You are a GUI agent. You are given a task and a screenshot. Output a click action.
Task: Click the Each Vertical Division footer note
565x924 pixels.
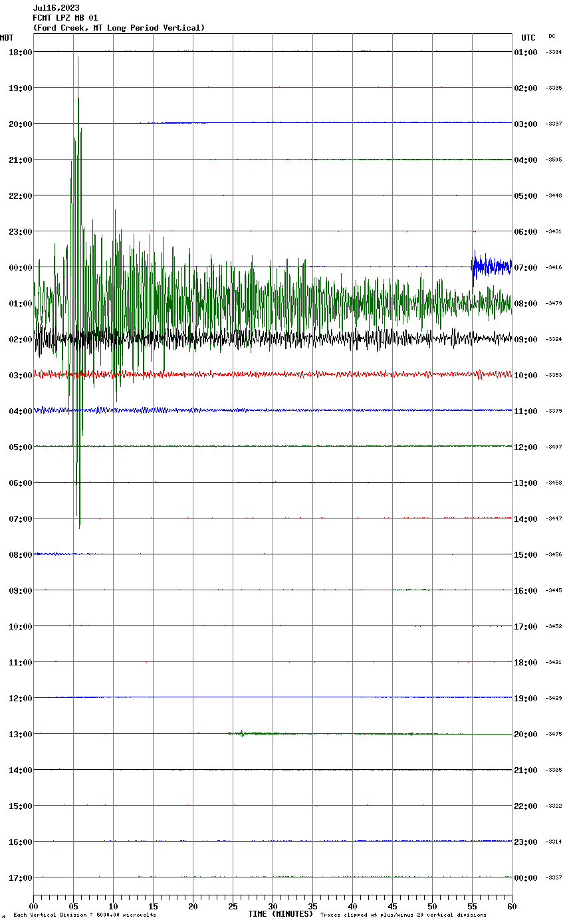coord(84,915)
